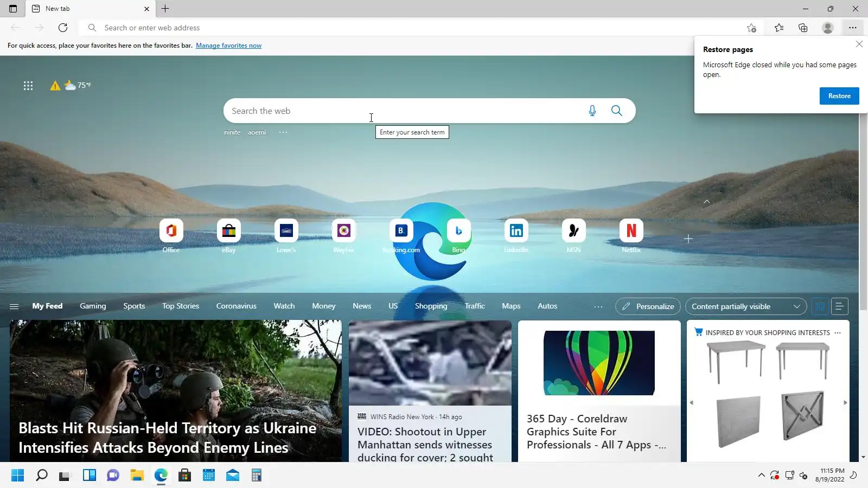The width and height of the screenshot is (868, 488).
Task: Add this page to favorites star
Action: [x=751, y=28]
